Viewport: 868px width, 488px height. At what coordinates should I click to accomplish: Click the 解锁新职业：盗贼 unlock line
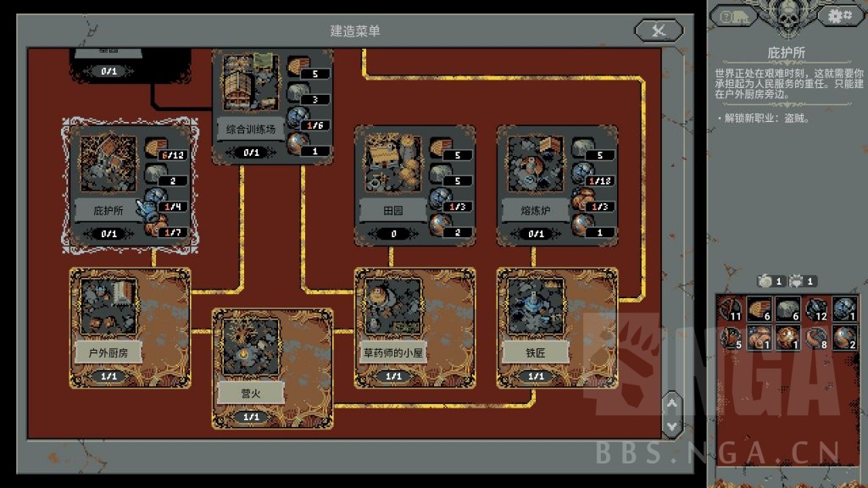[x=765, y=119]
